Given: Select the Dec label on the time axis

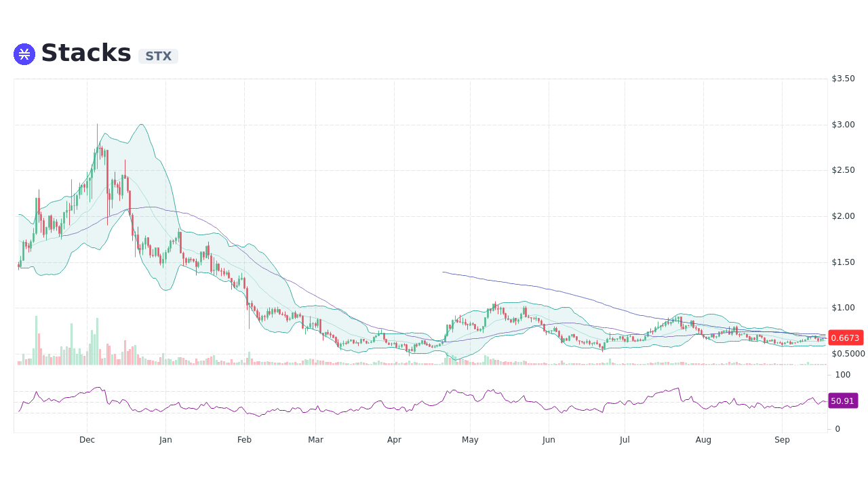Looking at the screenshot, I should click(87, 440).
